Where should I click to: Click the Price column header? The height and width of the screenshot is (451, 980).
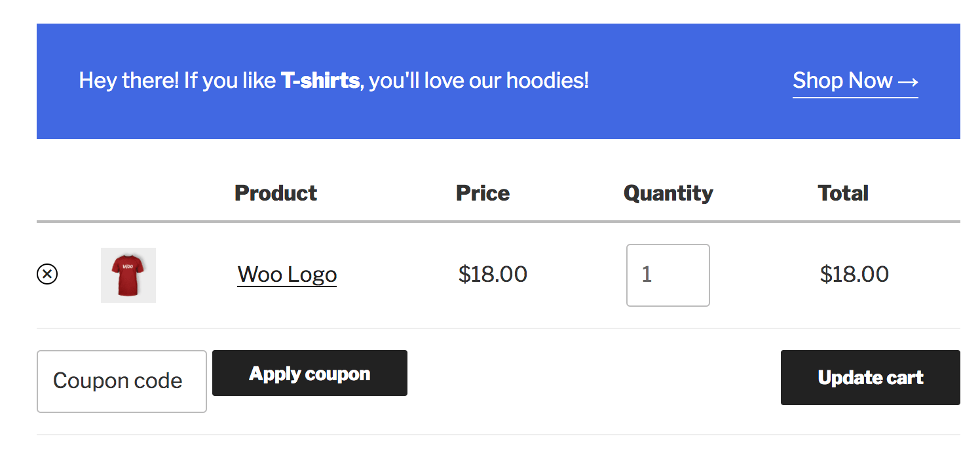click(482, 193)
